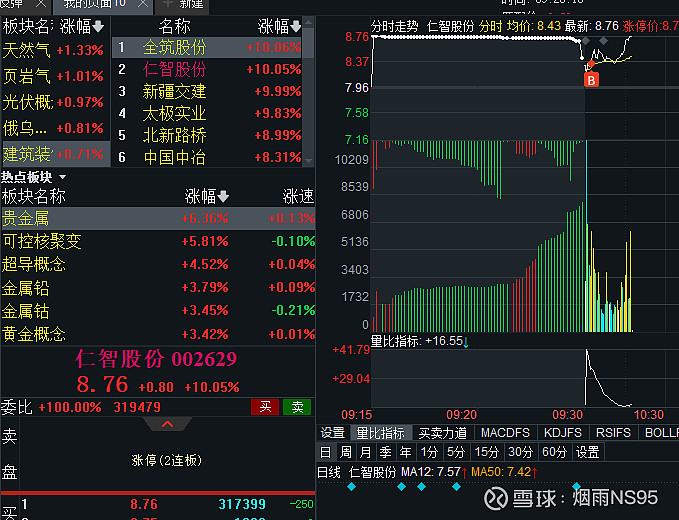Select 可控核聚变 hot sector row

click(158, 241)
